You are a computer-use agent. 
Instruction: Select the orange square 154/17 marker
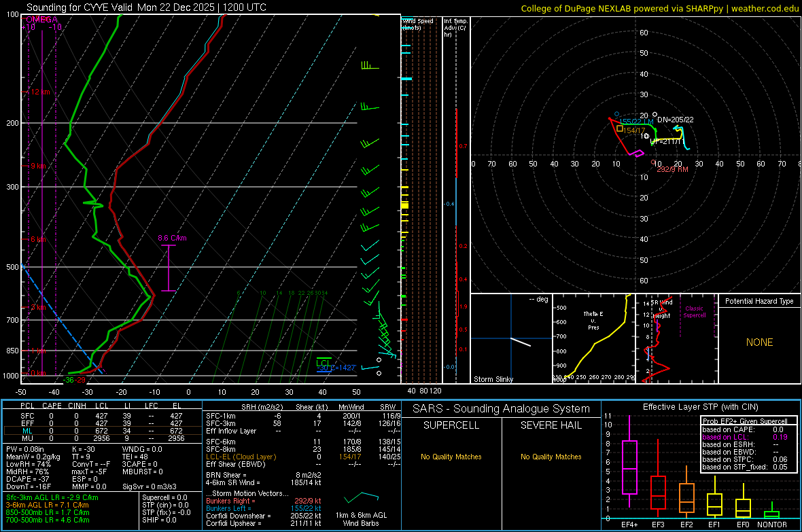click(x=620, y=129)
